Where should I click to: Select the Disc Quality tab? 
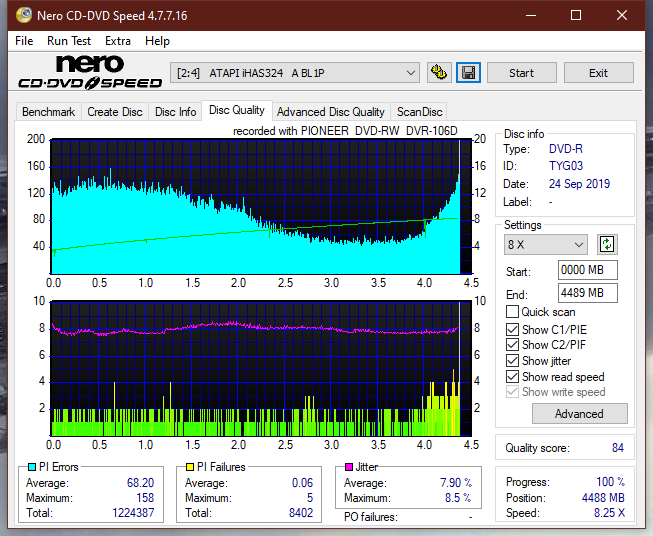237,110
